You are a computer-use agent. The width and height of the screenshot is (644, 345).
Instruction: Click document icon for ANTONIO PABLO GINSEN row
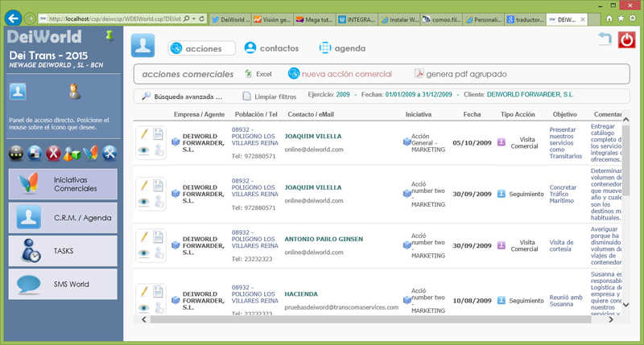pos(158,236)
